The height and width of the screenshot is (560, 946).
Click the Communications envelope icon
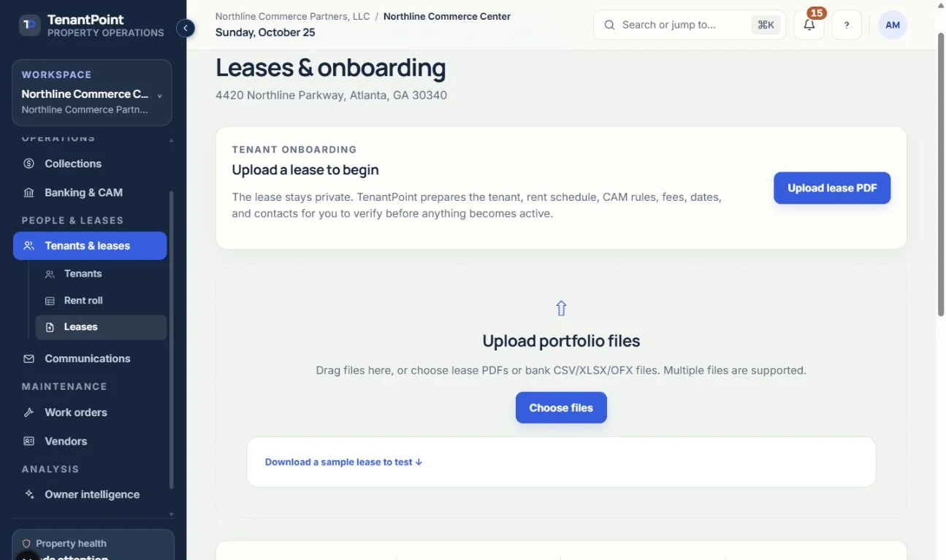[29, 359]
